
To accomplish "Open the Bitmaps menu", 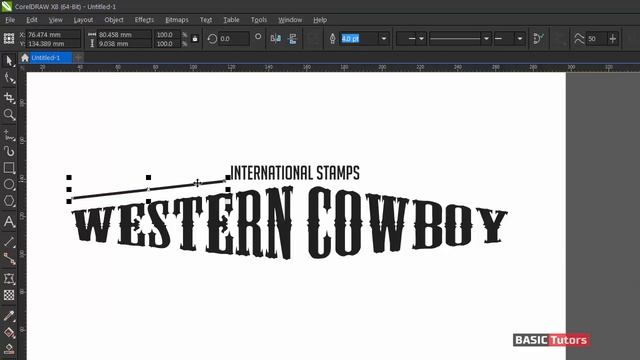I will click(x=177, y=20).
